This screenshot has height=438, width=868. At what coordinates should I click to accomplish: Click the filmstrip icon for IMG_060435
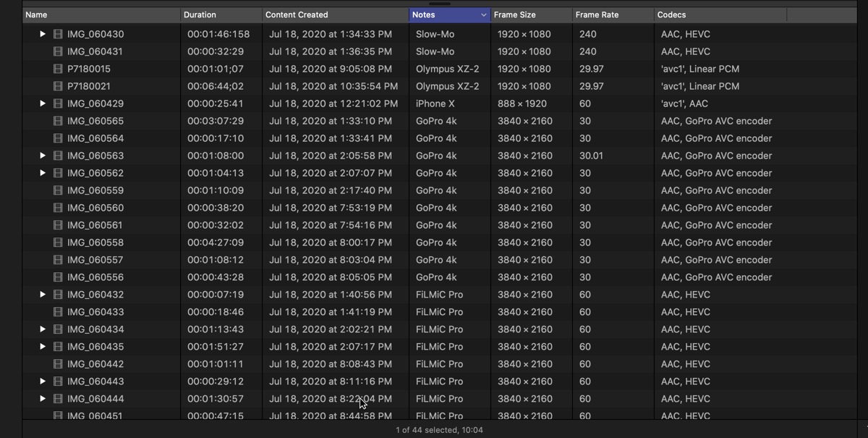58,347
